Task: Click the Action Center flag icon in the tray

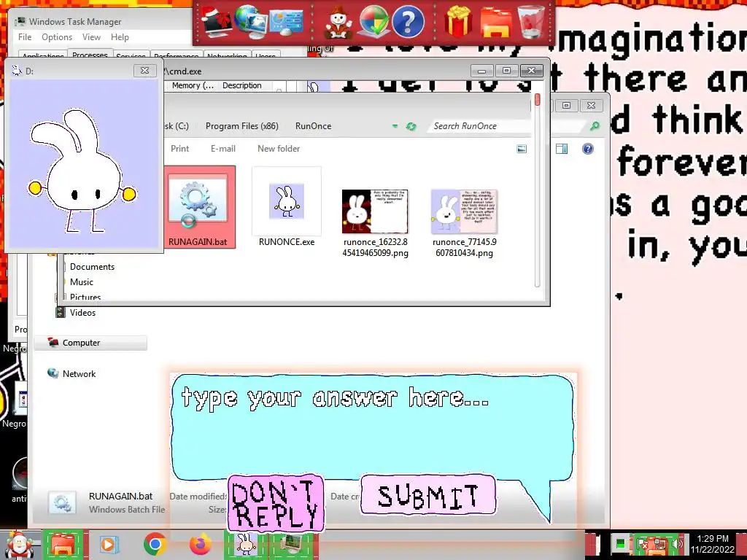Action: coord(643,544)
